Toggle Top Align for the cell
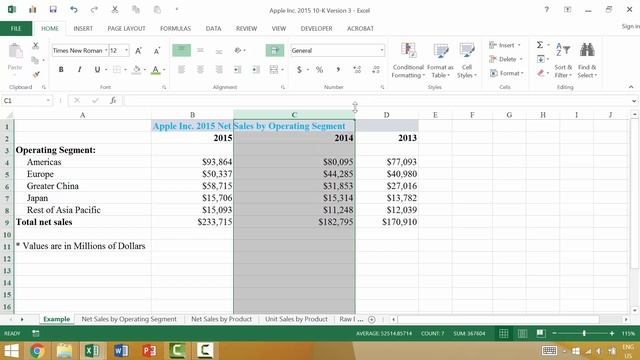This screenshot has height=360, width=640. [181, 50]
